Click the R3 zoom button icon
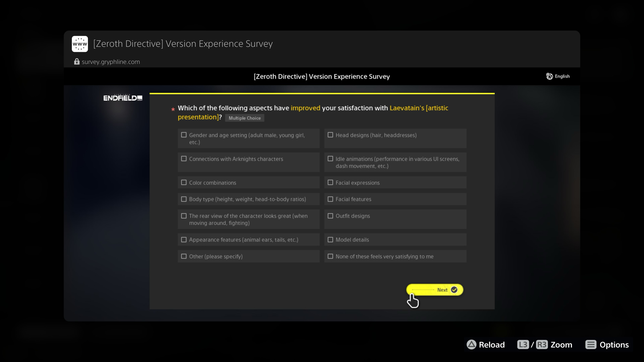Image resolution: width=644 pixels, height=362 pixels. pos(542,345)
